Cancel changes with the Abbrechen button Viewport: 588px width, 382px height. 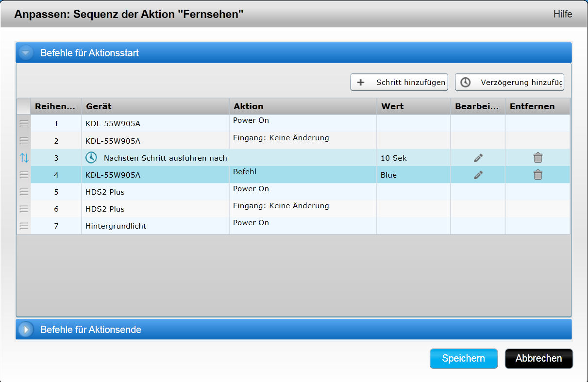(538, 358)
